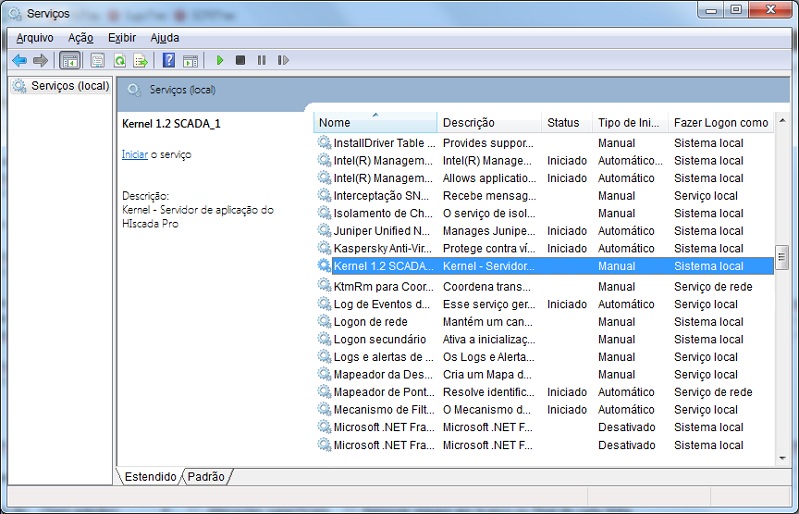Select the Logon de rede service name

point(370,321)
